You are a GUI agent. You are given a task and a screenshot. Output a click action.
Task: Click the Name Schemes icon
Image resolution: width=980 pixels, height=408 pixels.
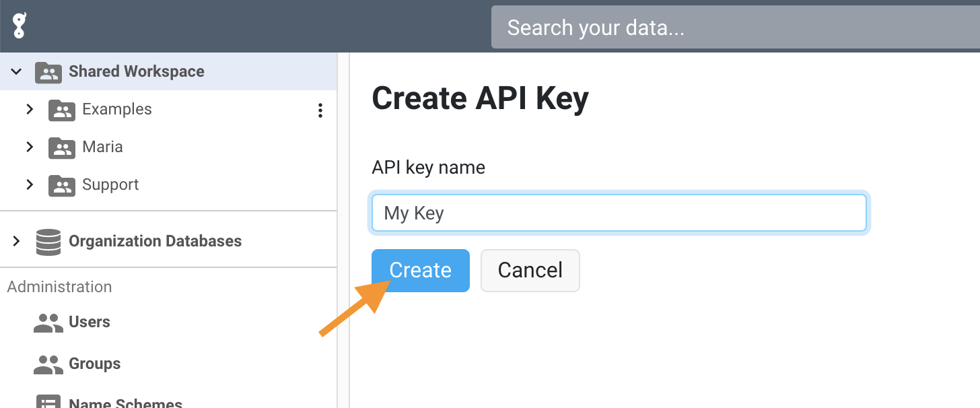tap(48, 403)
